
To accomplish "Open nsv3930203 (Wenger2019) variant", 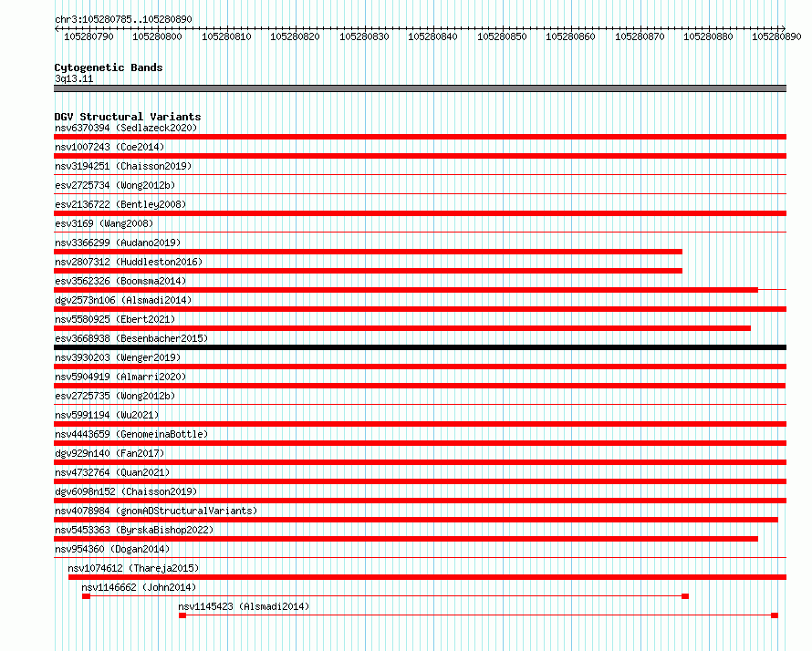I will pyautogui.click(x=118, y=357).
